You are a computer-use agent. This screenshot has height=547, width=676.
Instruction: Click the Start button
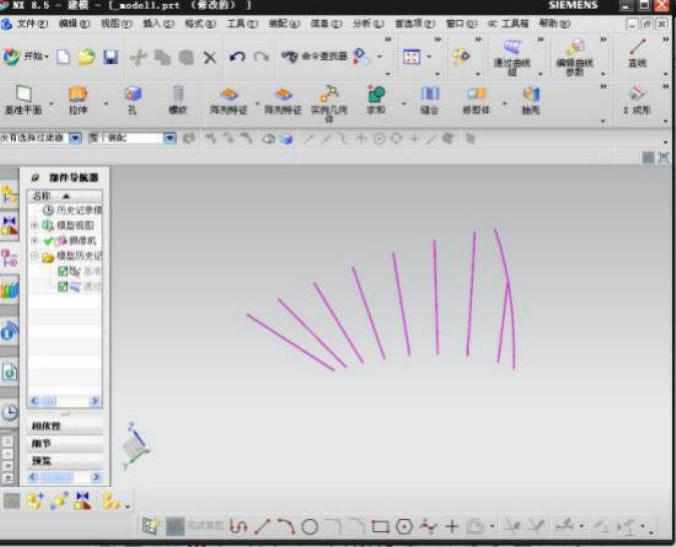click(25, 56)
